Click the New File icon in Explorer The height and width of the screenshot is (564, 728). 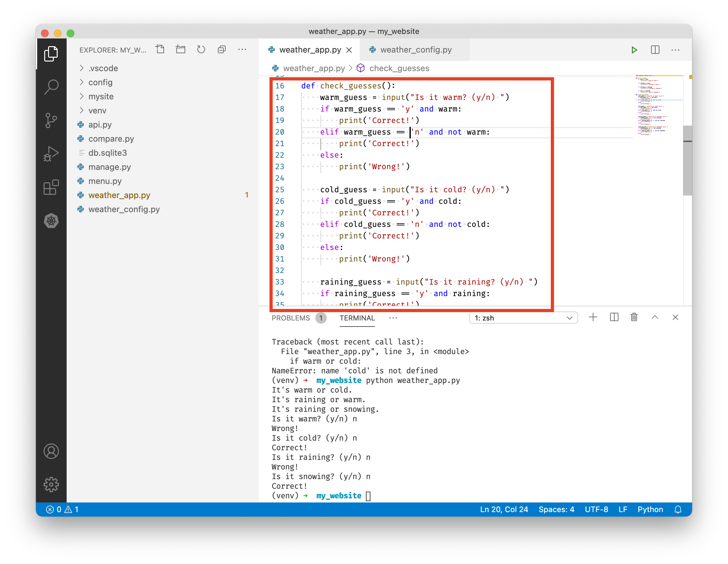[160, 50]
